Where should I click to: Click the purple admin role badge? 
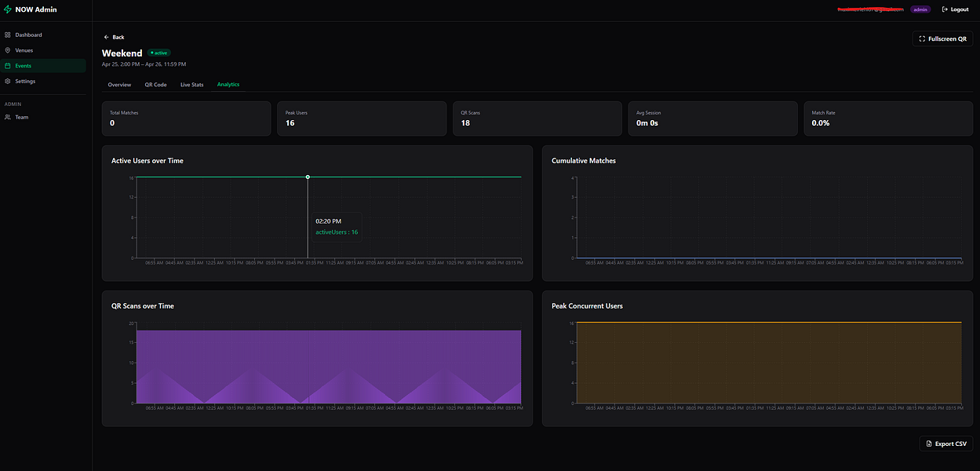(920, 9)
